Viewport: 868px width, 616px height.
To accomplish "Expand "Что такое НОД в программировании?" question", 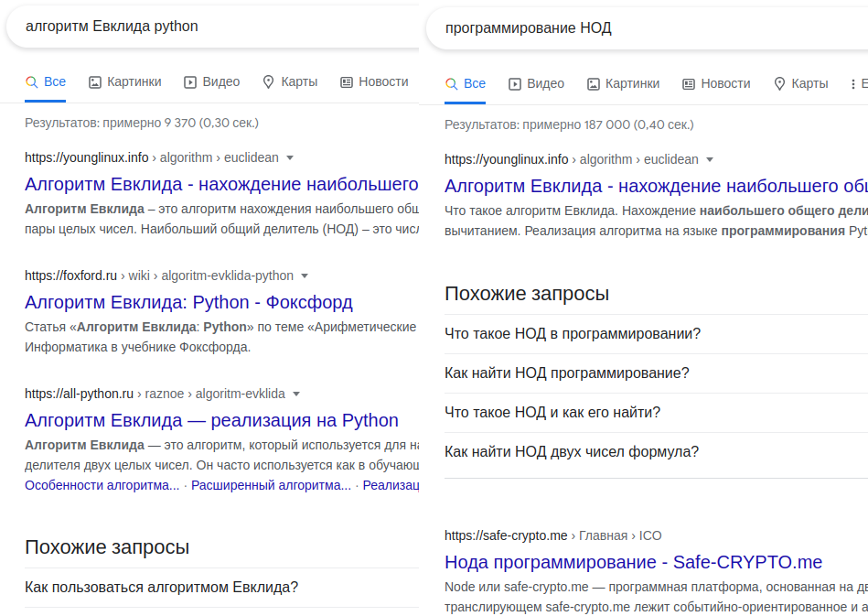I will tap(573, 334).
